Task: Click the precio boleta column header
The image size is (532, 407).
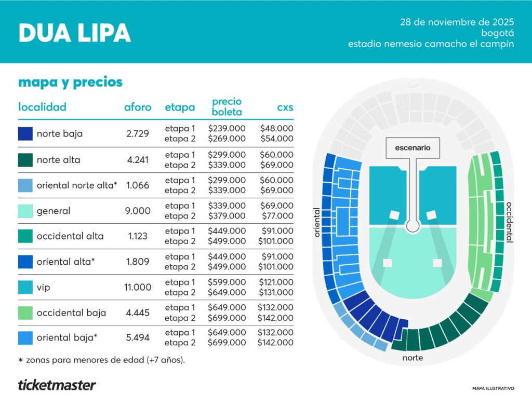Action: [x=227, y=107]
